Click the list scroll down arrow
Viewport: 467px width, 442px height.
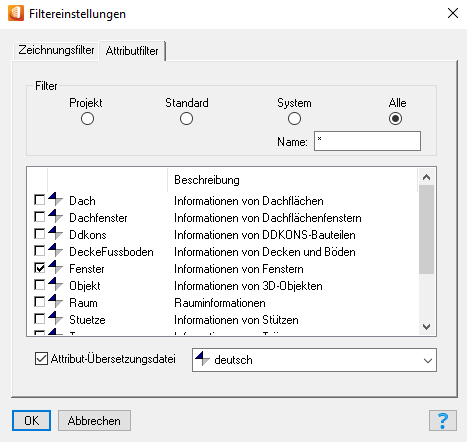point(426,327)
